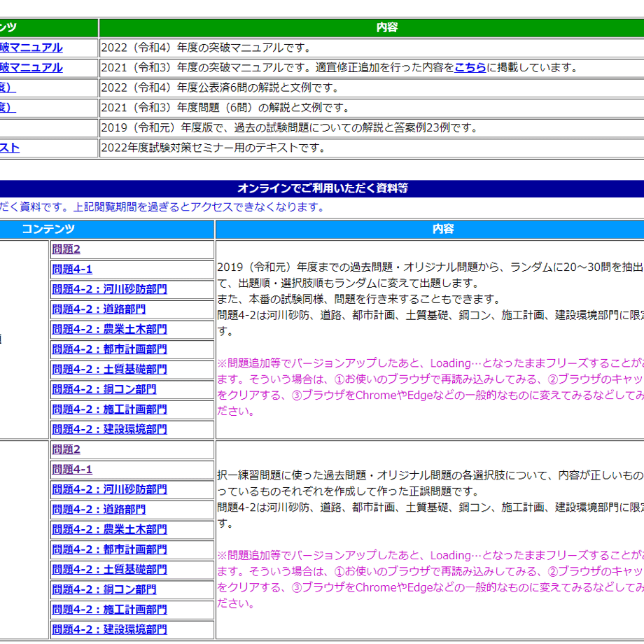
Task: Open 問題4-2：農業土木部門 in the random-extraction group
Action: (110, 330)
